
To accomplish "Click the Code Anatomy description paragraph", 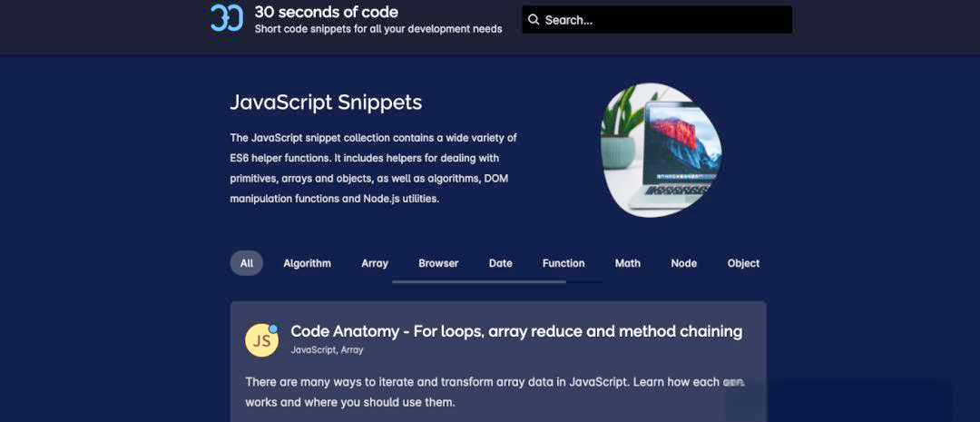I will point(495,391).
